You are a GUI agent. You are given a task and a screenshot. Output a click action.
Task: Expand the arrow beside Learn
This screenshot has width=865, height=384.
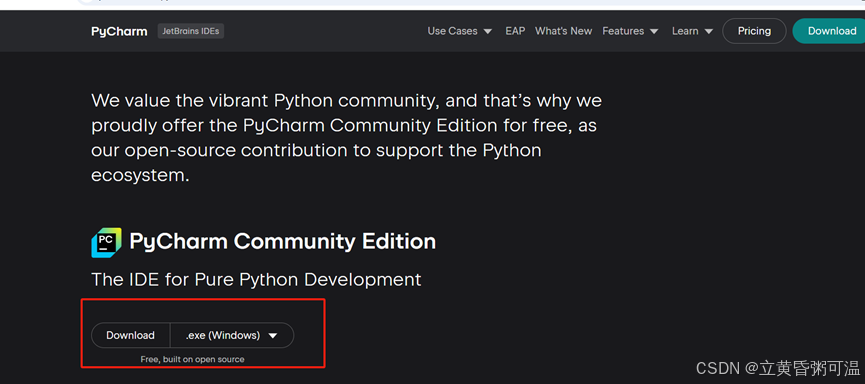[709, 31]
